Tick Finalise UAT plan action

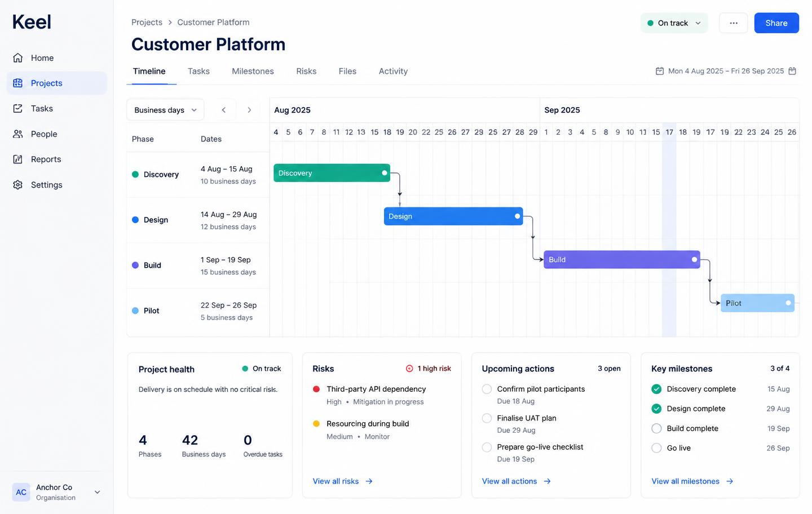pyautogui.click(x=487, y=418)
